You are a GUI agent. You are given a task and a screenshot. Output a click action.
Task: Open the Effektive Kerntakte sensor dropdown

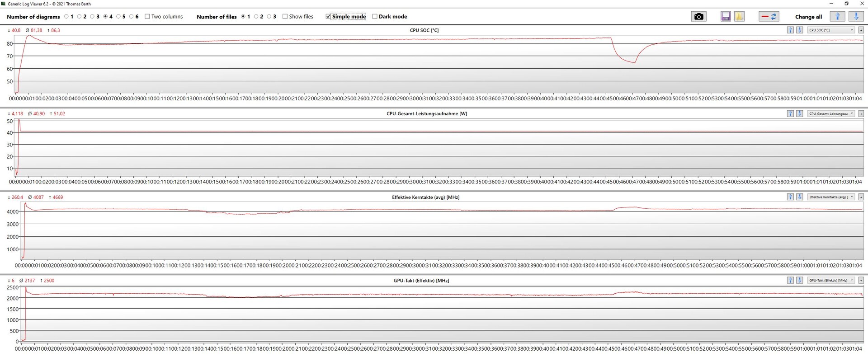(831, 197)
